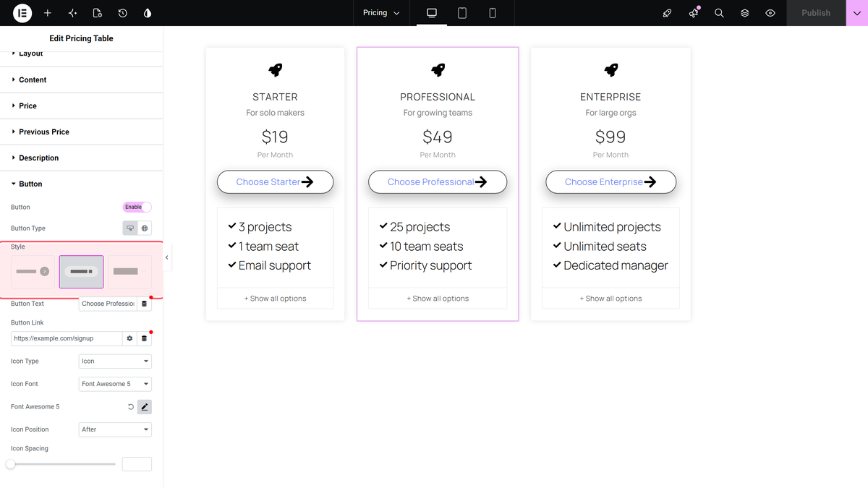The image size is (868, 488).
Task: Switch to mobile responsive view
Action: point(493,13)
